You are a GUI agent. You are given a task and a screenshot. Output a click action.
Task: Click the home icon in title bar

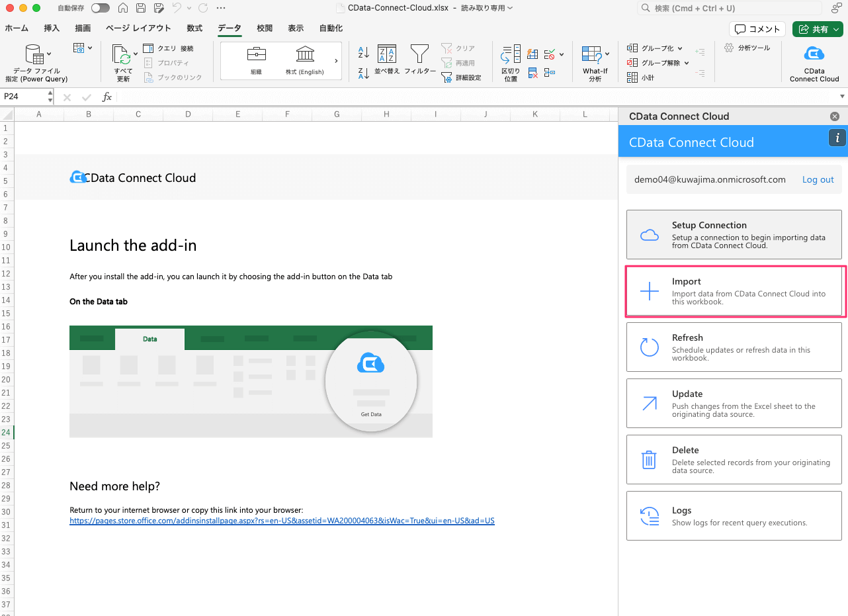pos(123,9)
